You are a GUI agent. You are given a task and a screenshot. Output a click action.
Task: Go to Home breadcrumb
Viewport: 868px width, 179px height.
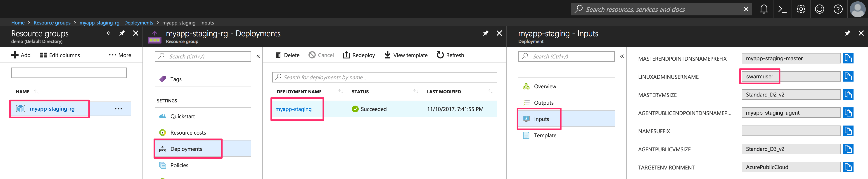click(x=18, y=23)
